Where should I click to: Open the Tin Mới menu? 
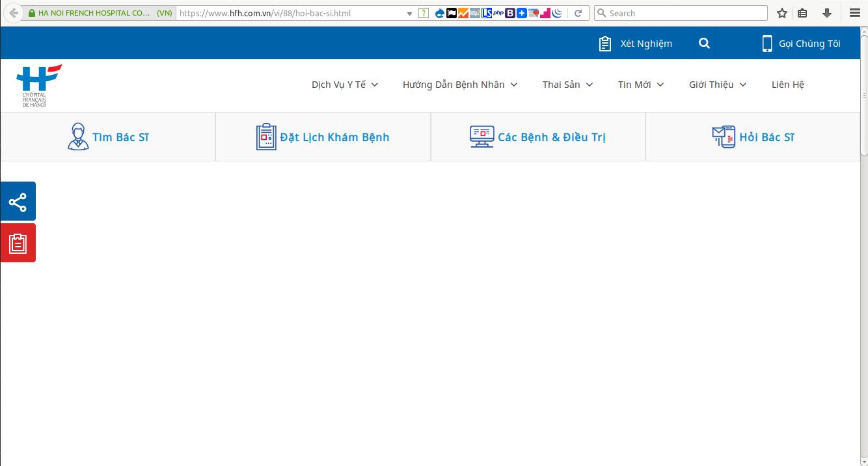tap(634, 85)
